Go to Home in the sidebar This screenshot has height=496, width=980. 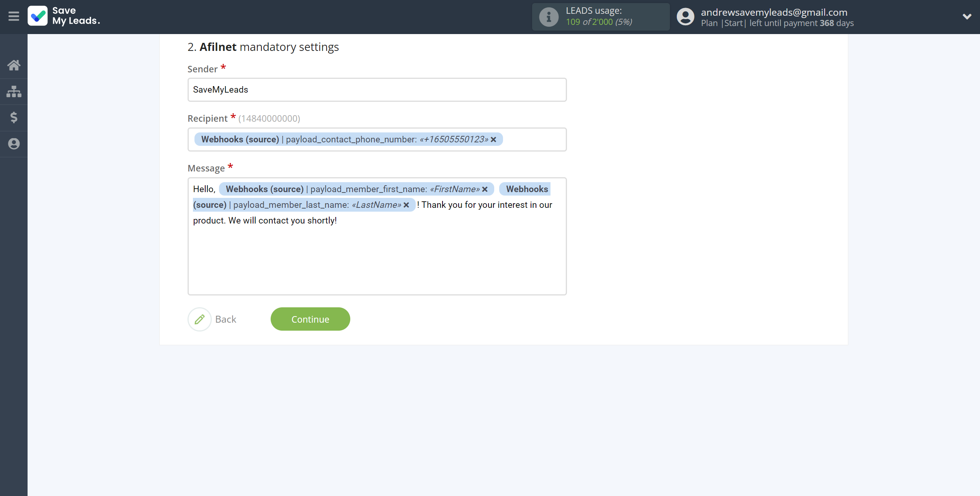click(x=14, y=65)
